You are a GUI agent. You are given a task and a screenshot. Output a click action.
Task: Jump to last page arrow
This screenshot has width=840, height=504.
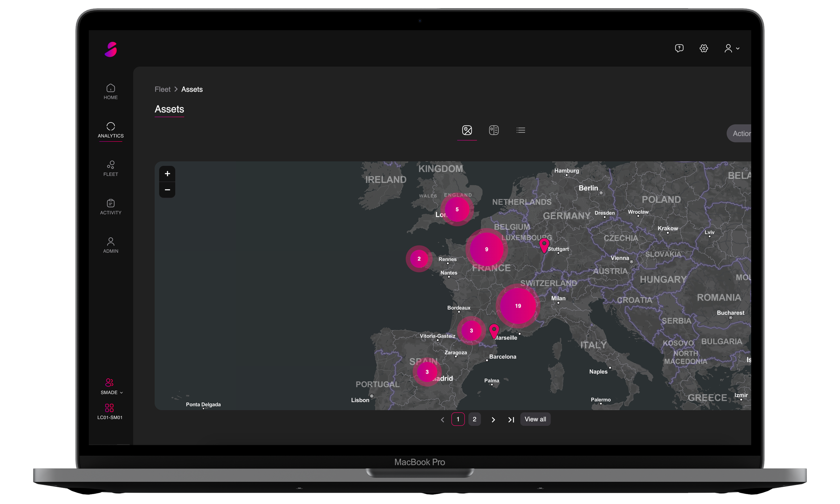pos(511,420)
